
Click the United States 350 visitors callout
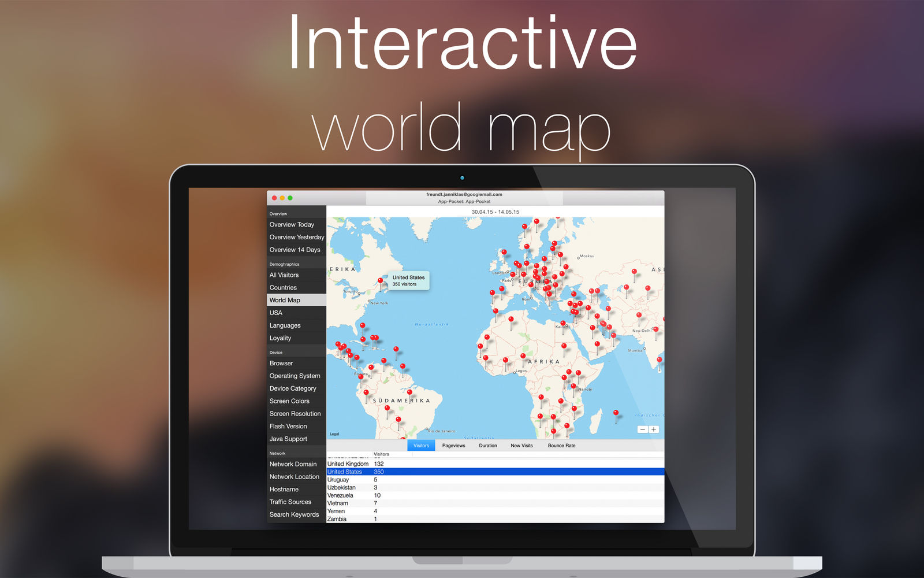pyautogui.click(x=408, y=280)
